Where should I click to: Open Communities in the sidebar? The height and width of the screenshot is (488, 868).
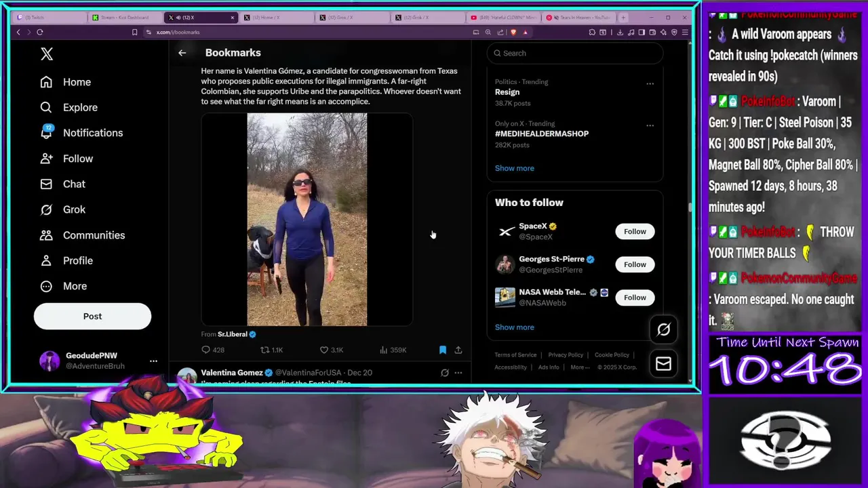click(82, 235)
